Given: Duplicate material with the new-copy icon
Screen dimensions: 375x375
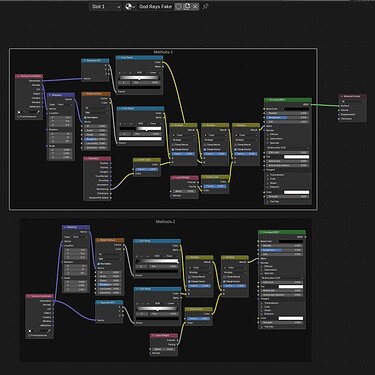Looking at the screenshot, I should coord(187,6).
